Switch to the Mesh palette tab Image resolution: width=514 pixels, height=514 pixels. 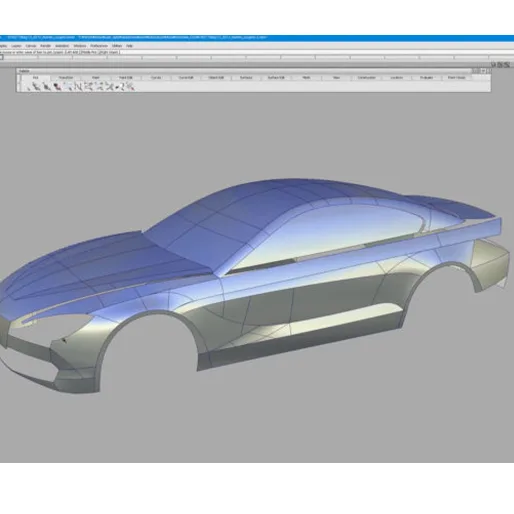pyautogui.click(x=306, y=77)
